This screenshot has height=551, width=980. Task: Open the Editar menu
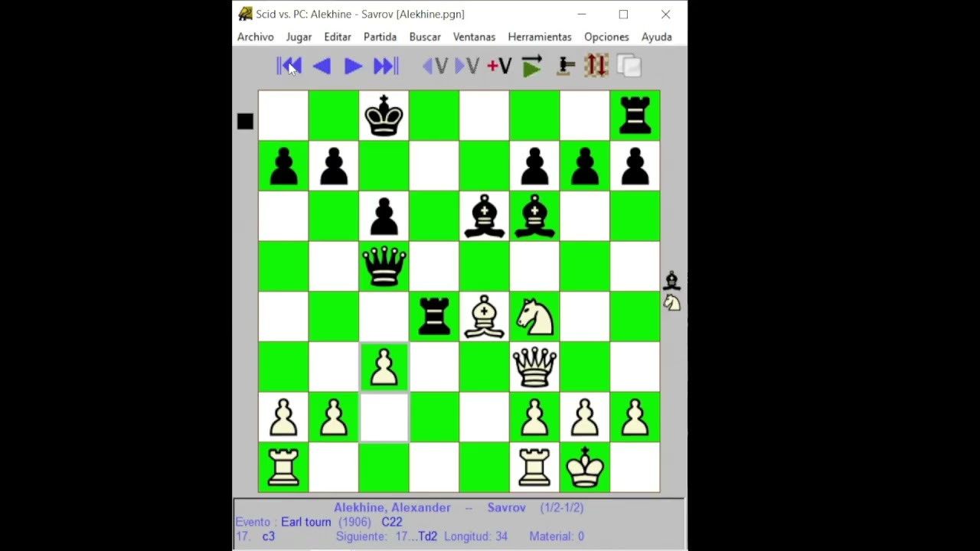click(337, 37)
